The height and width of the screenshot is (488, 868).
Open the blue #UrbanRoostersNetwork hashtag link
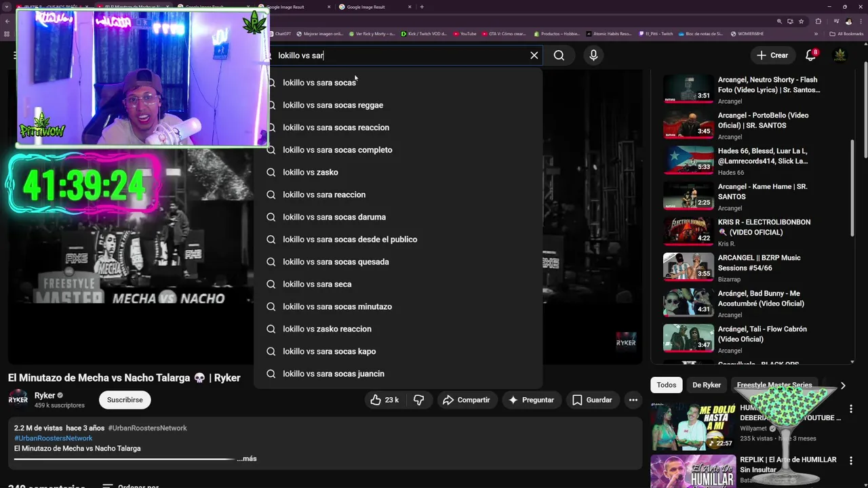pyautogui.click(x=53, y=439)
